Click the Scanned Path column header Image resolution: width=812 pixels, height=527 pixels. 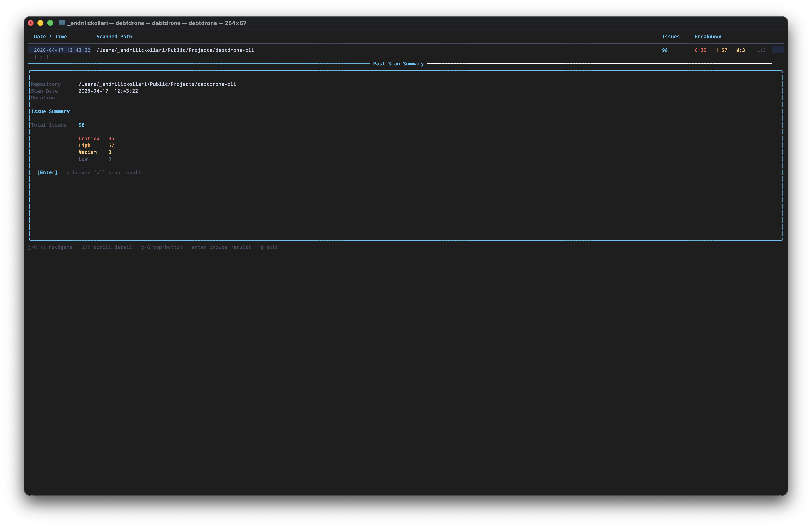point(114,37)
